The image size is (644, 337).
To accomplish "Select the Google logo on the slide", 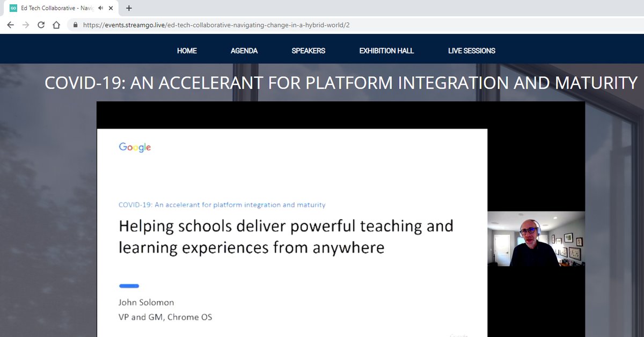I will 134,146.
